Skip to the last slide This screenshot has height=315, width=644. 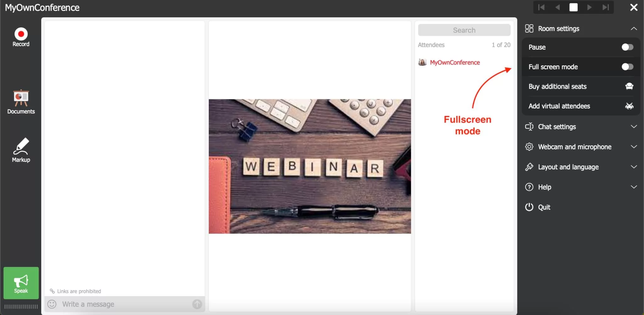tap(606, 7)
